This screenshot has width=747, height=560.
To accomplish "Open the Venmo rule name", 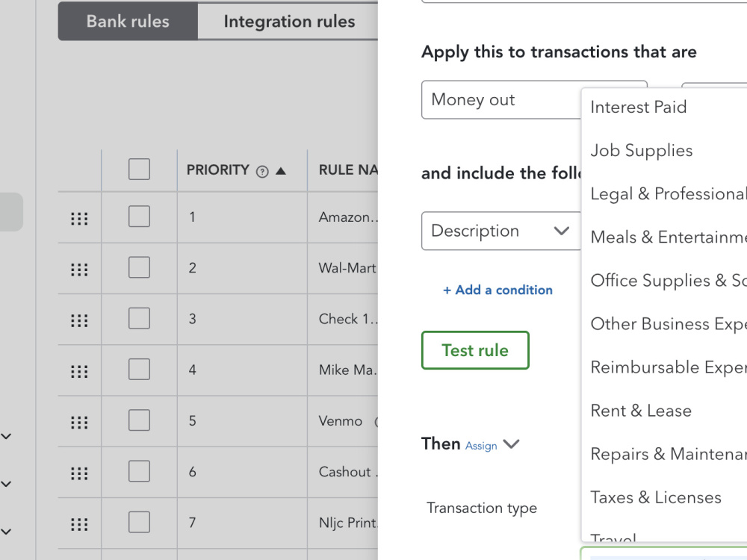I will 340,421.
